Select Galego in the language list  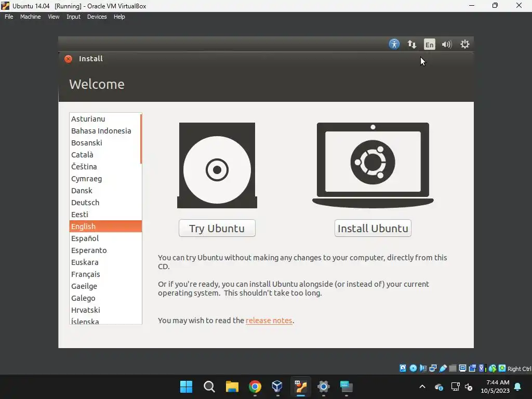[105, 298]
